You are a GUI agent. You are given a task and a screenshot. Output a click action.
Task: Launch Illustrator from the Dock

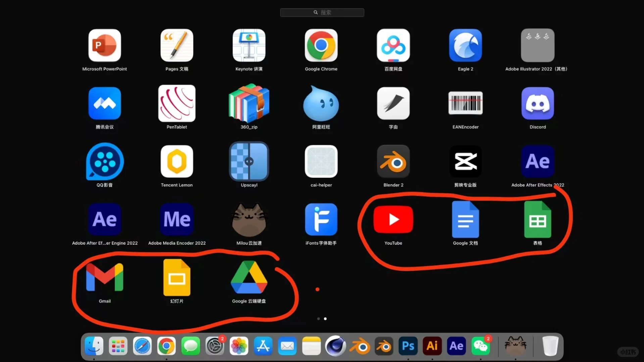tap(432, 346)
